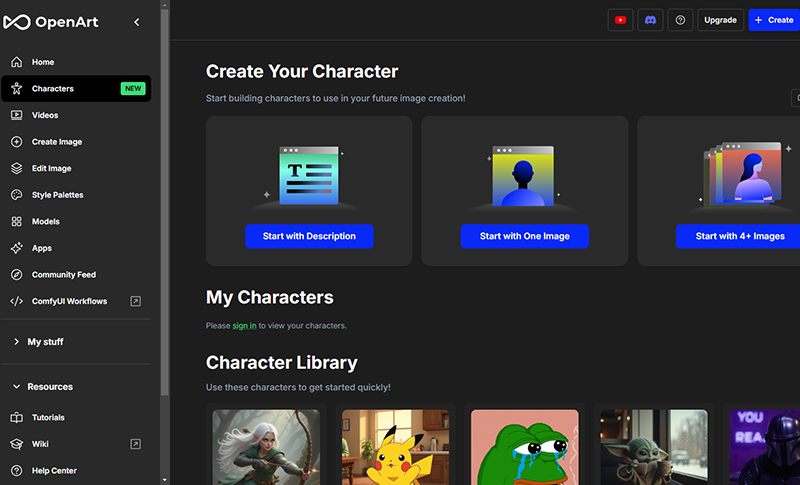
Task: Open Community Feed menu item
Action: [76, 274]
